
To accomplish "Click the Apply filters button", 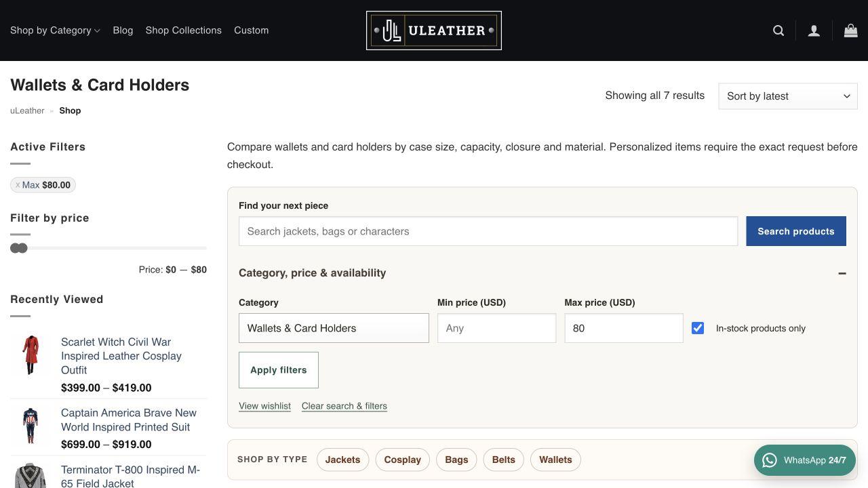I will [x=279, y=370].
